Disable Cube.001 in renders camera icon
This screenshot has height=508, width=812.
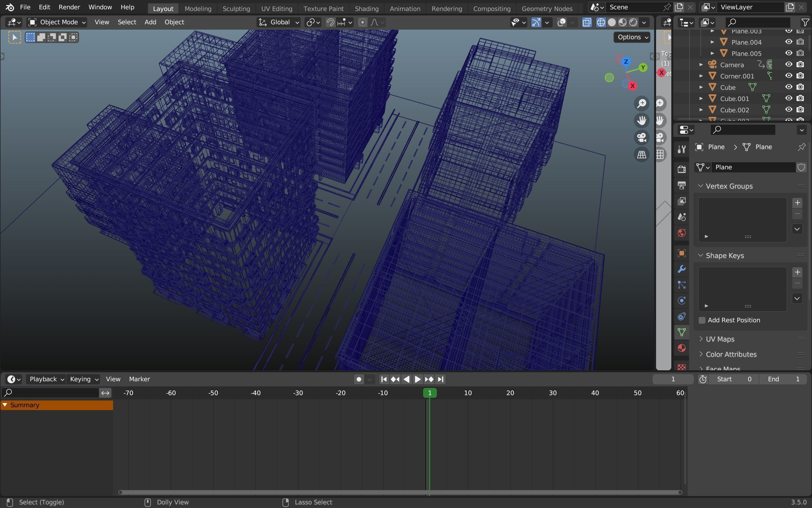click(800, 98)
